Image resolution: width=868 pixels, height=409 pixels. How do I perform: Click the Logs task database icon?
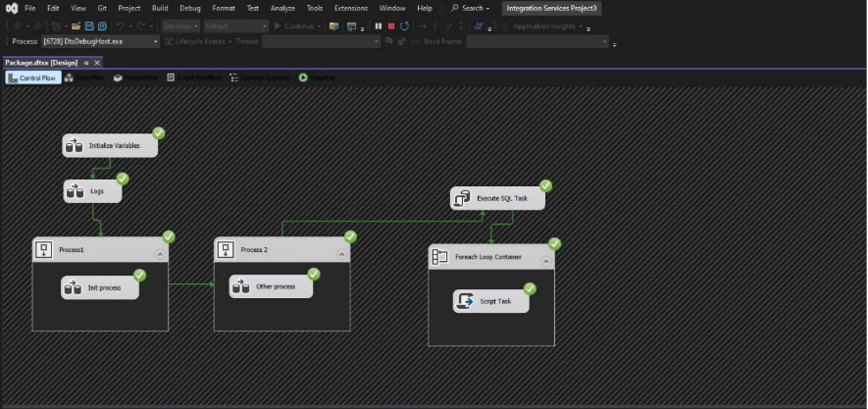[75, 191]
